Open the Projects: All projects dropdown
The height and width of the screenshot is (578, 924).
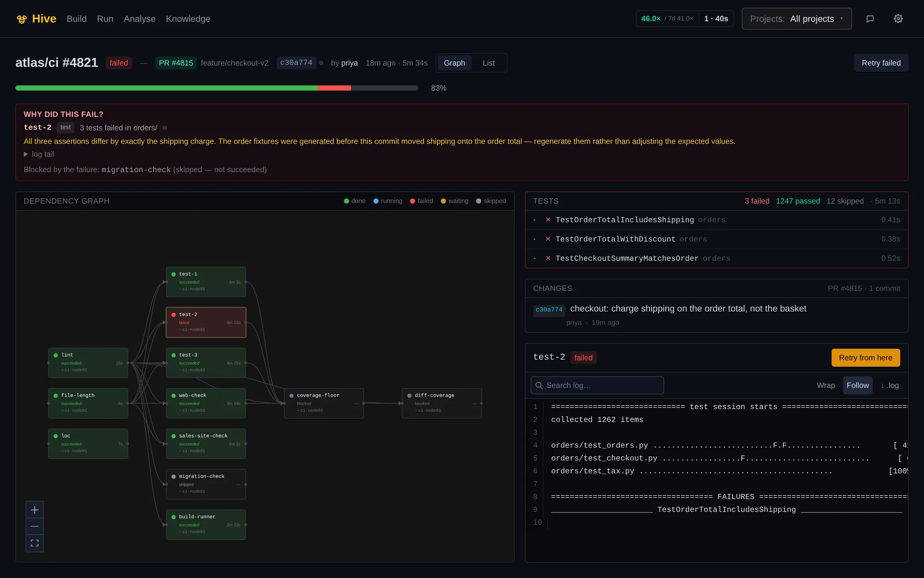tap(797, 19)
